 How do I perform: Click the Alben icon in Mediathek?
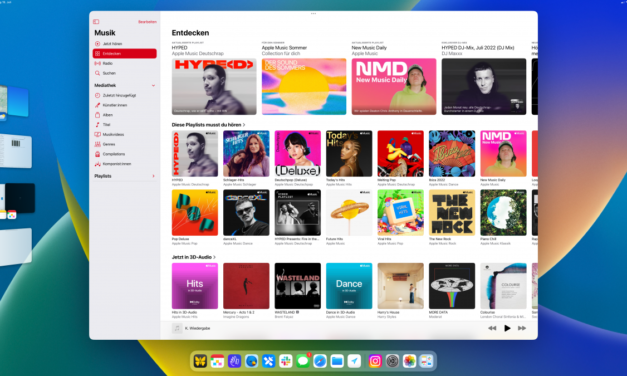click(x=97, y=115)
